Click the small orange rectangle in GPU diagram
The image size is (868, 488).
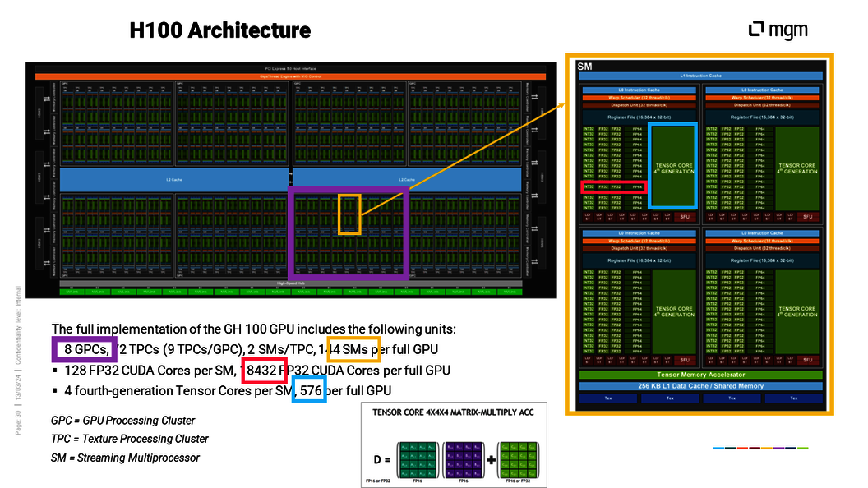(x=349, y=214)
